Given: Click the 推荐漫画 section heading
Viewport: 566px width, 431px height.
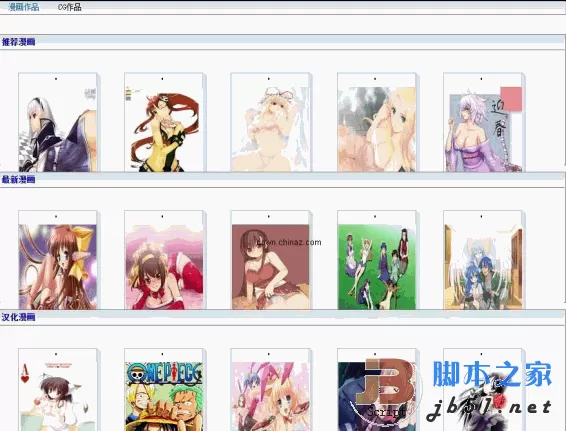Looking at the screenshot, I should pyautogui.click(x=18, y=42).
